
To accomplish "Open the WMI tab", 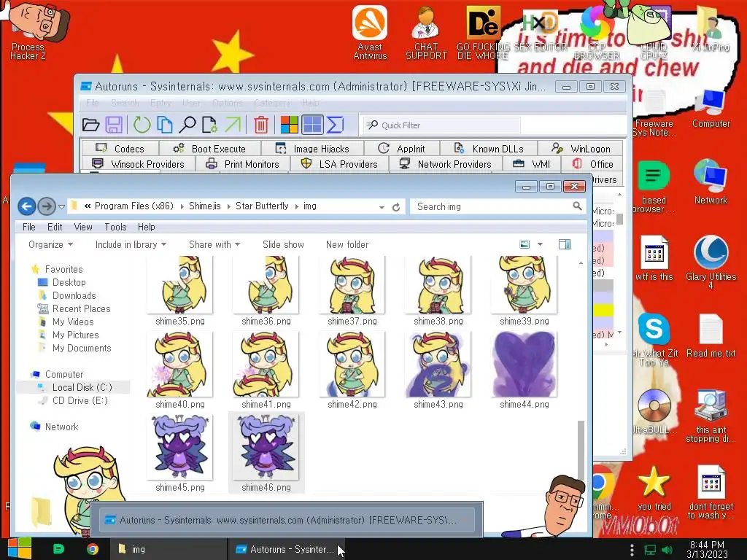I will click(532, 164).
